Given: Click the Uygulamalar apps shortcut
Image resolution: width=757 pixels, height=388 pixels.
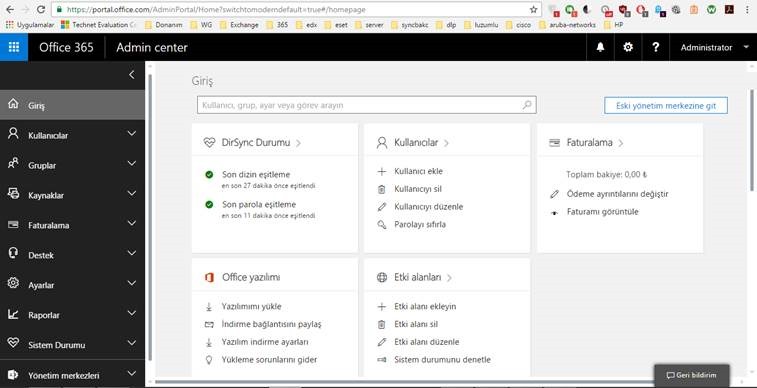Looking at the screenshot, I should tap(30, 25).
